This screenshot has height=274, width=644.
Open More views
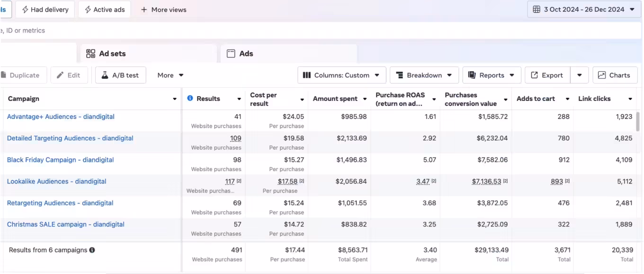click(163, 9)
